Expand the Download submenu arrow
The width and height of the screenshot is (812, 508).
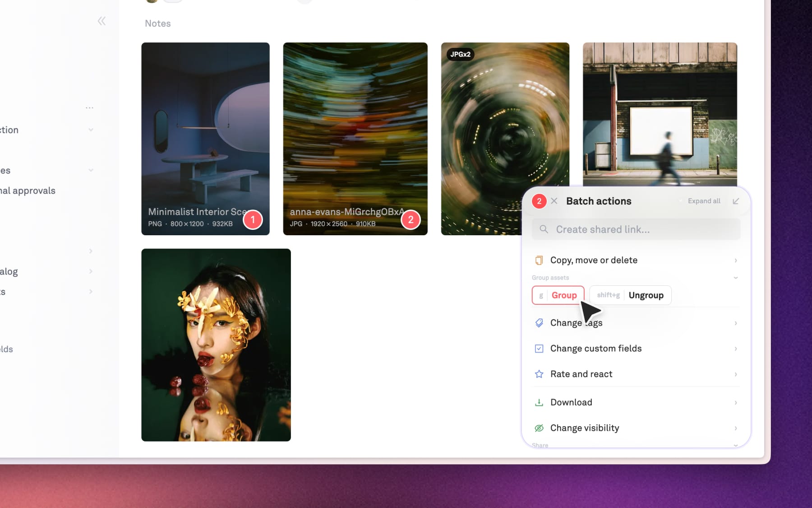[736, 402]
